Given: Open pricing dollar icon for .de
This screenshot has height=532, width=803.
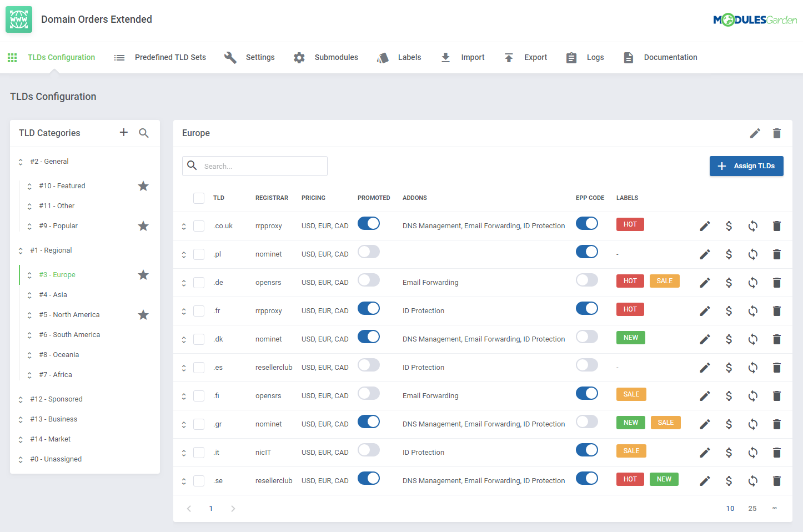Looking at the screenshot, I should click(729, 283).
